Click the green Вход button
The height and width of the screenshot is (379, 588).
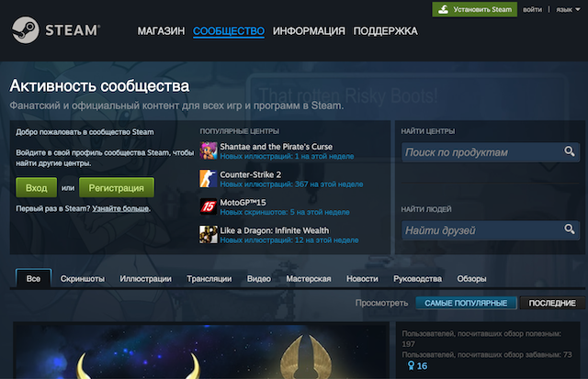(37, 187)
